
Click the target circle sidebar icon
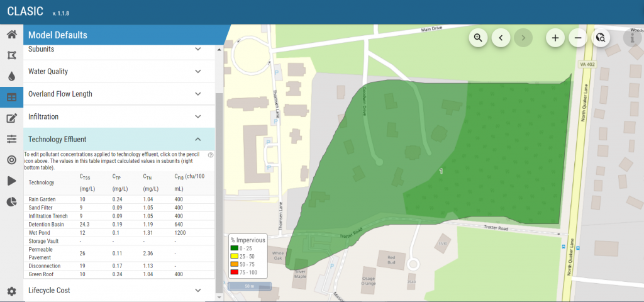coord(11,160)
